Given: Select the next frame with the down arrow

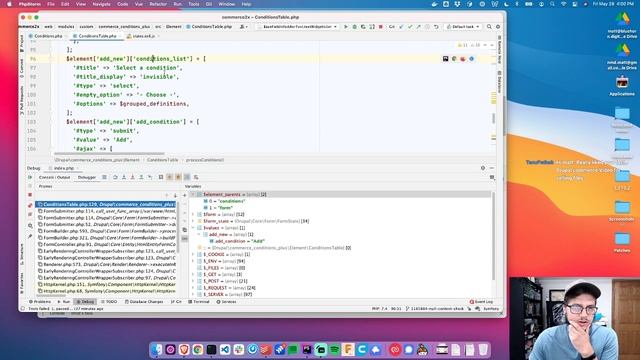Looking at the screenshot, I should (x=175, y=196).
